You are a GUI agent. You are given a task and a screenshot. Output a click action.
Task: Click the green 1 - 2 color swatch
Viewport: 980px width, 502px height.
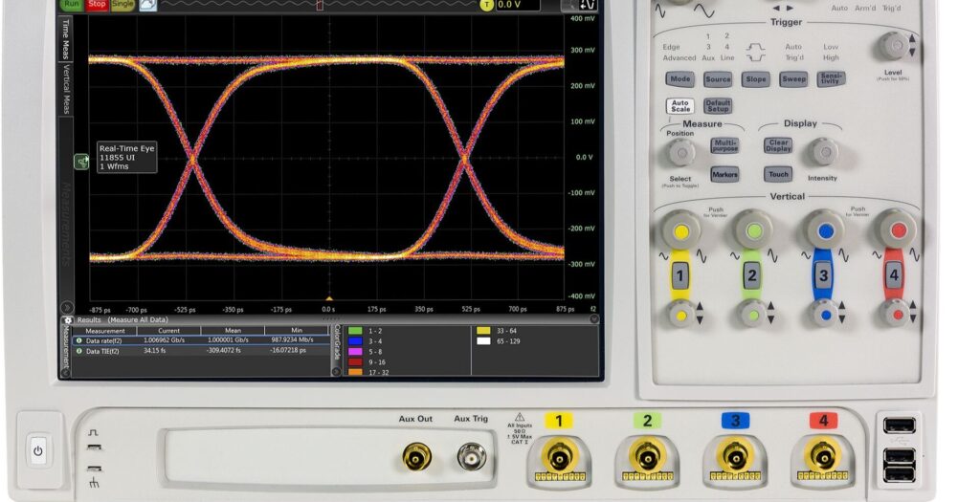point(355,331)
